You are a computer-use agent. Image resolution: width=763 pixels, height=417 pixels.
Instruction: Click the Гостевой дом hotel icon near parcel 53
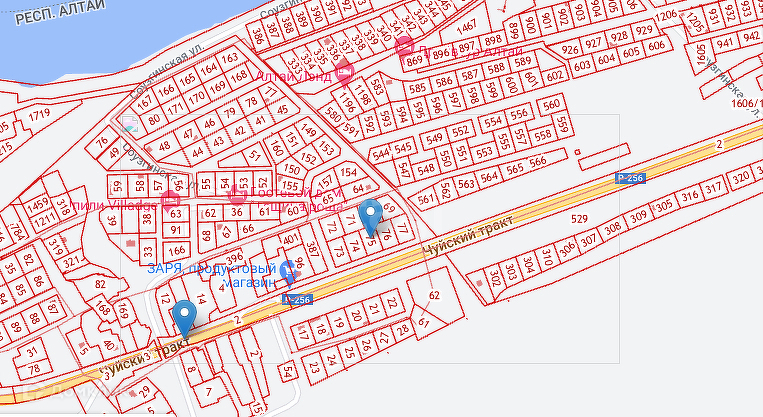[237, 195]
